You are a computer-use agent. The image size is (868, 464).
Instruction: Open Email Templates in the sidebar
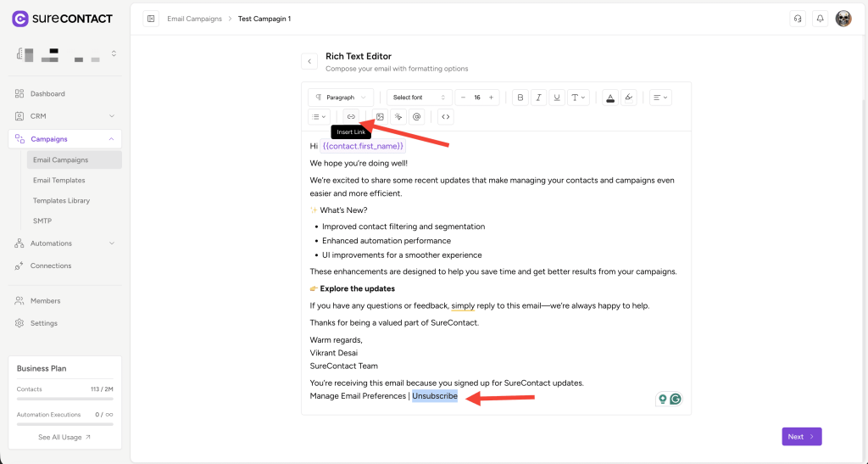(x=58, y=180)
